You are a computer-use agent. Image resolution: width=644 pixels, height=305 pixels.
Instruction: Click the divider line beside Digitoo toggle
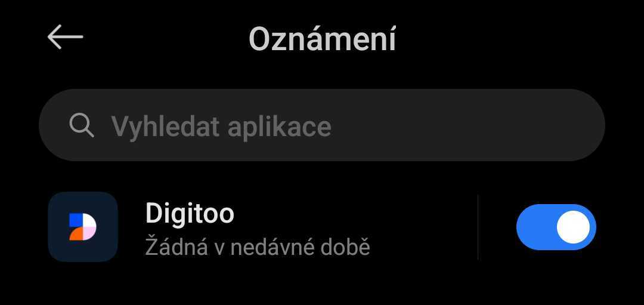pyautogui.click(x=478, y=227)
